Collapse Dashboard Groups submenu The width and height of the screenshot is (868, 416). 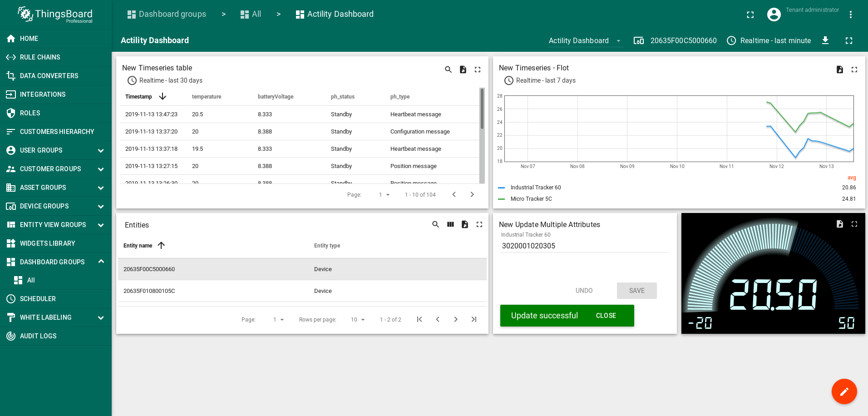coord(101,262)
